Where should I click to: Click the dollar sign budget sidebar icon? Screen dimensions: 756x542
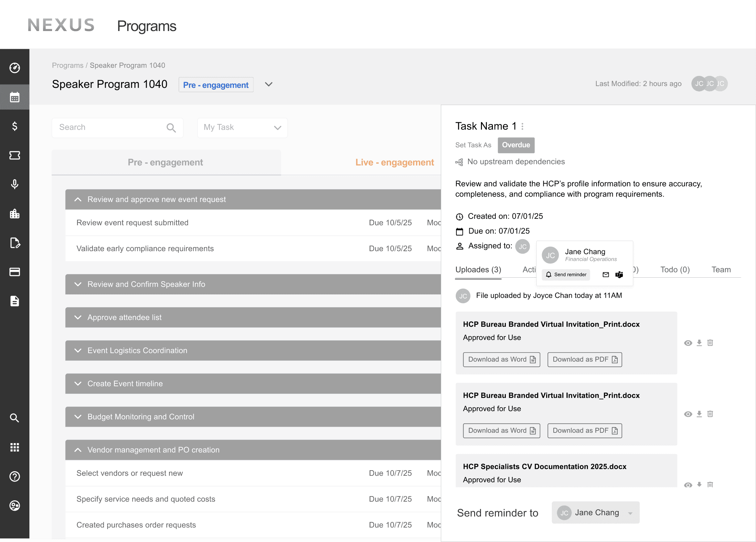pyautogui.click(x=15, y=126)
